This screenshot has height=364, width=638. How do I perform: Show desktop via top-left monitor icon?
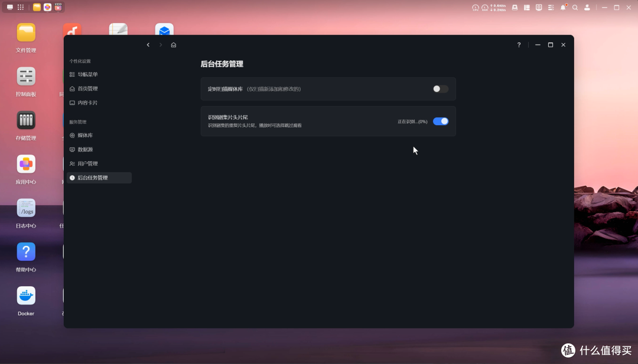10,7
